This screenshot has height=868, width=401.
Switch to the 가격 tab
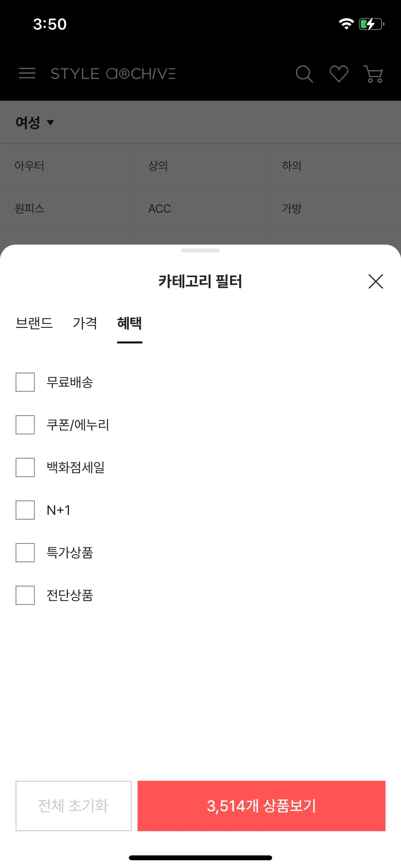[x=85, y=323]
